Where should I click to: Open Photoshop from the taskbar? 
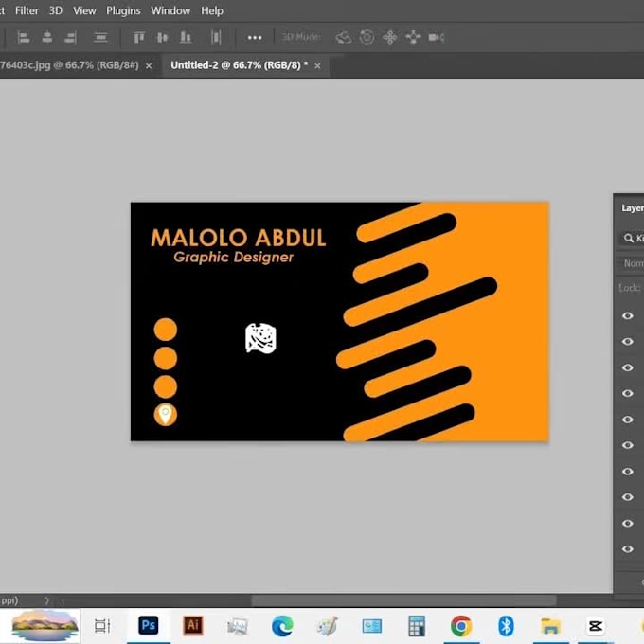[149, 625]
